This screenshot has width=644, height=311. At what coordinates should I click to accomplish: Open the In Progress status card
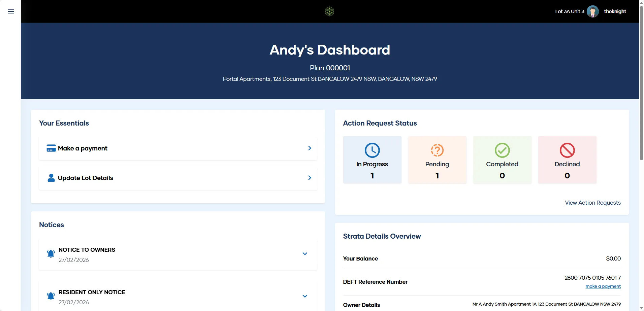[372, 160]
